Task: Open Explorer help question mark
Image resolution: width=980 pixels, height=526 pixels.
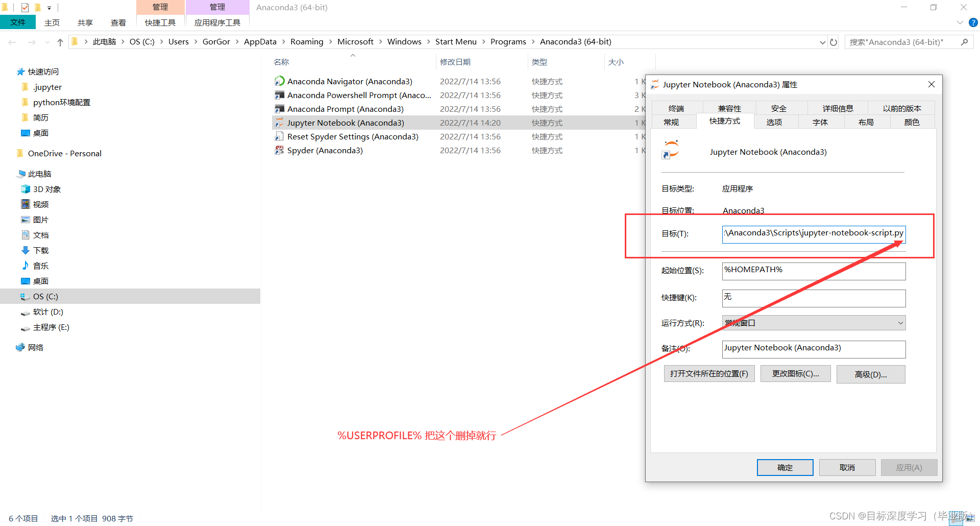Action: coord(973,22)
